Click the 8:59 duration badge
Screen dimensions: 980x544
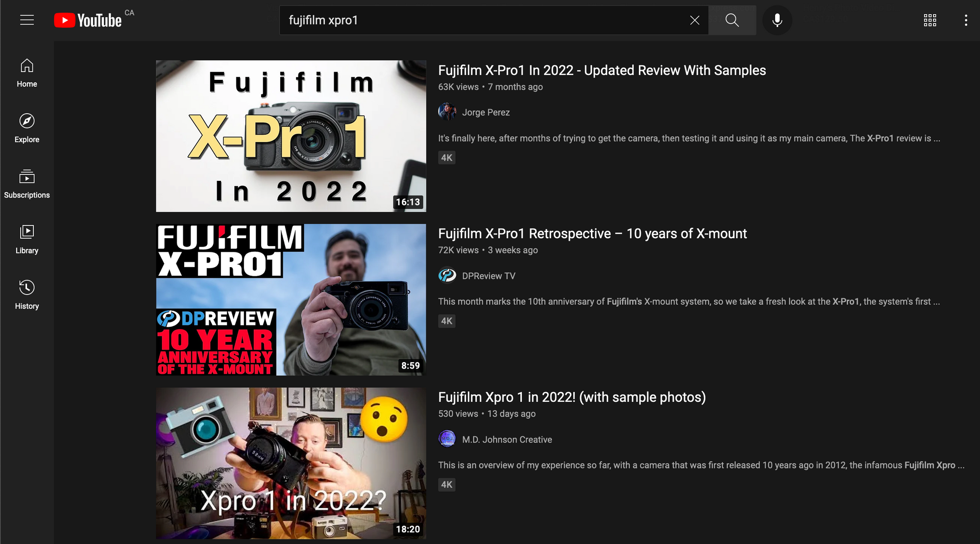(x=411, y=366)
